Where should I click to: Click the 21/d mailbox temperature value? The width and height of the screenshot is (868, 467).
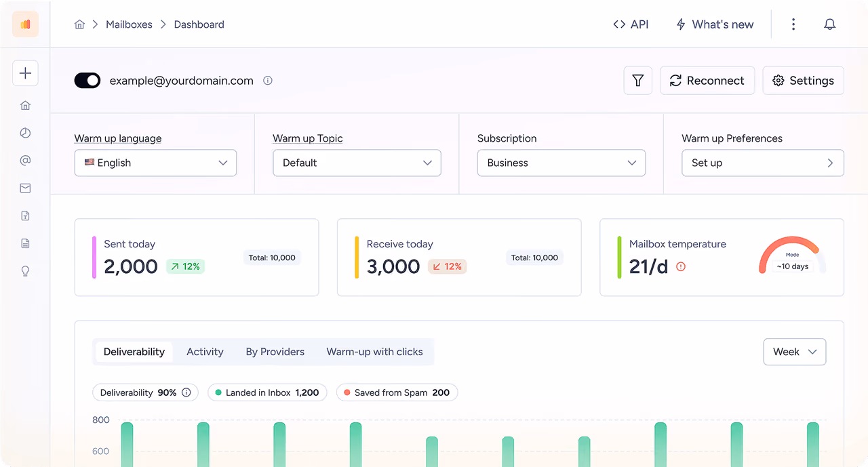(x=649, y=267)
